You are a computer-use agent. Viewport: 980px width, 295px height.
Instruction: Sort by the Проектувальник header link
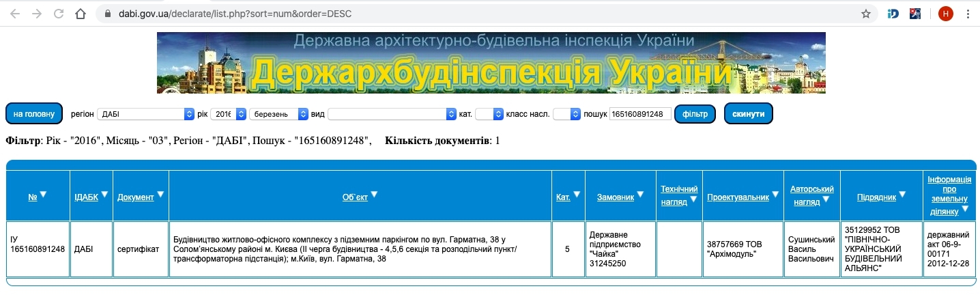(738, 197)
